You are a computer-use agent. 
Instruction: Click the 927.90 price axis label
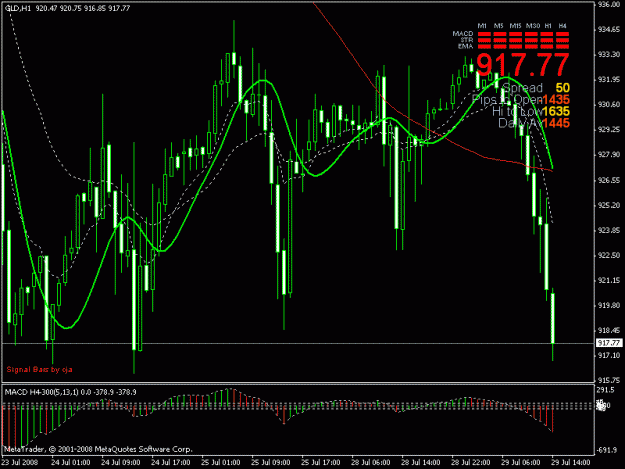coord(609,155)
